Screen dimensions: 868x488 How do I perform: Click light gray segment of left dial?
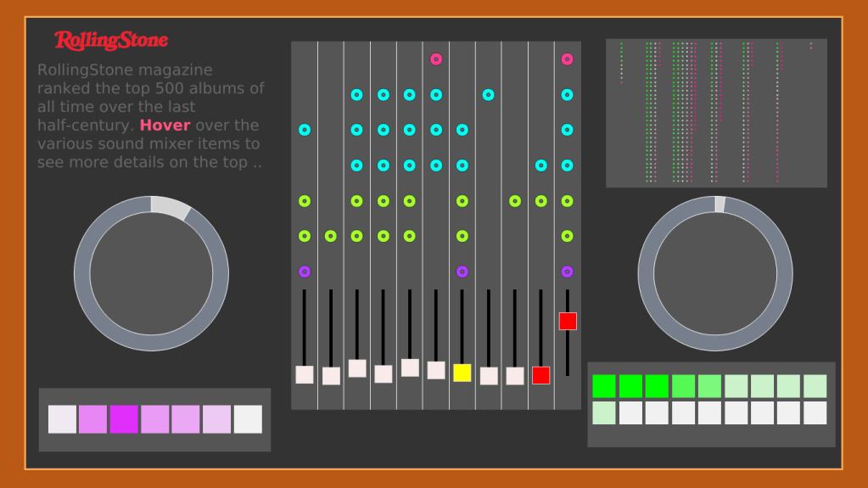coord(169,206)
